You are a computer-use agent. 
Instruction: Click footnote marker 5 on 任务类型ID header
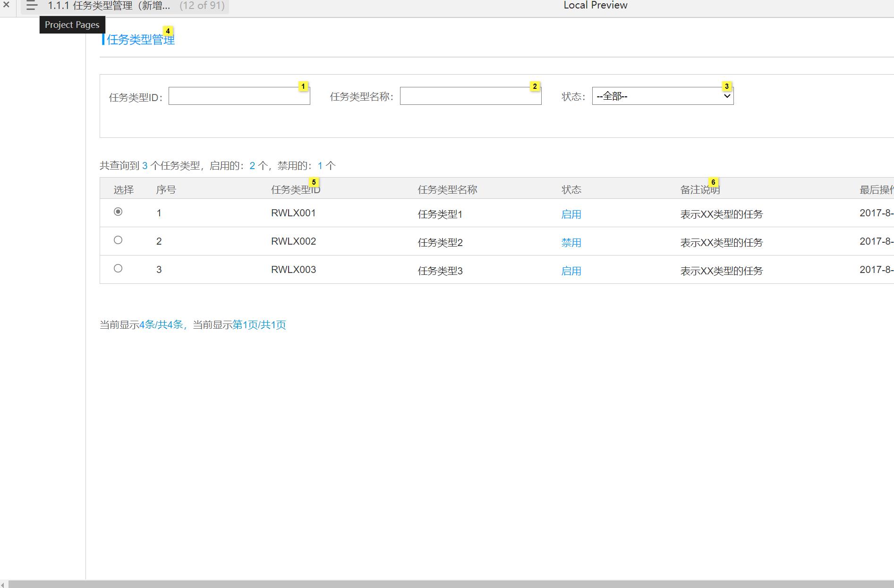tap(314, 182)
